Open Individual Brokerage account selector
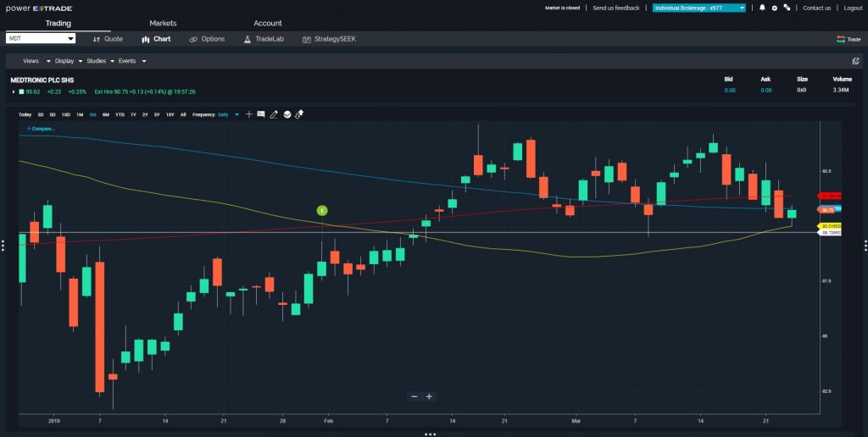Image resolution: width=868 pixels, height=437 pixels. (698, 8)
